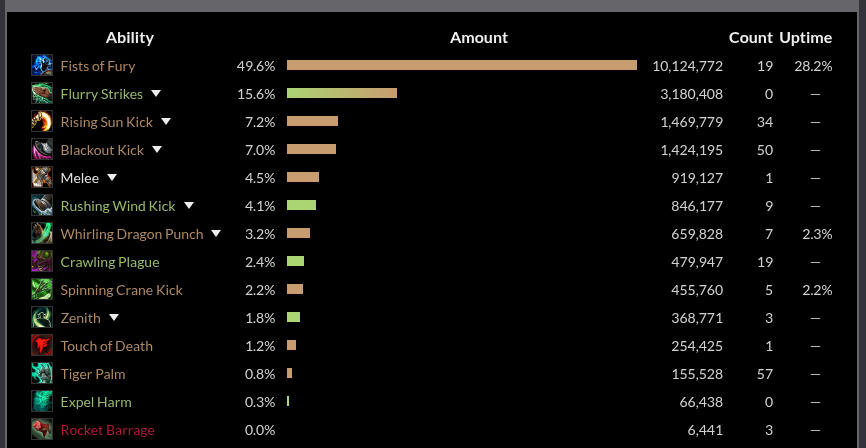Expand the Rising Sun Kick dropdown arrow

(x=166, y=122)
